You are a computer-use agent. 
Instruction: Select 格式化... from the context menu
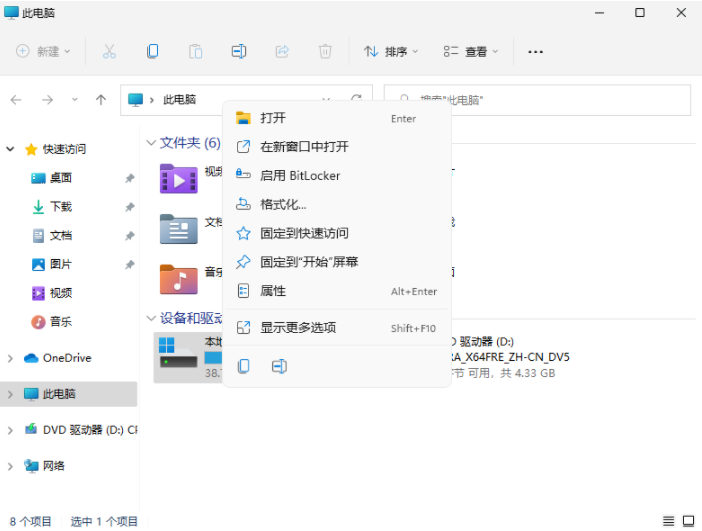tap(283, 204)
